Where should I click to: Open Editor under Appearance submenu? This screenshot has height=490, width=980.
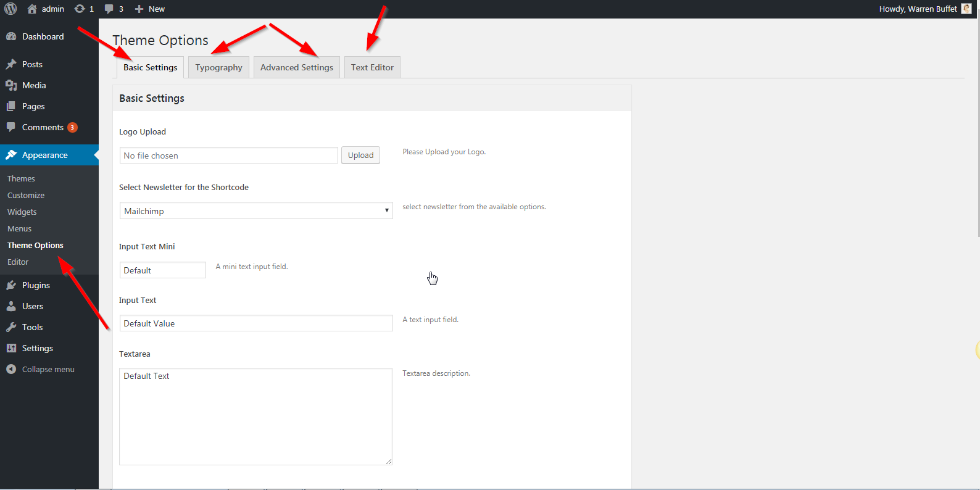click(18, 262)
